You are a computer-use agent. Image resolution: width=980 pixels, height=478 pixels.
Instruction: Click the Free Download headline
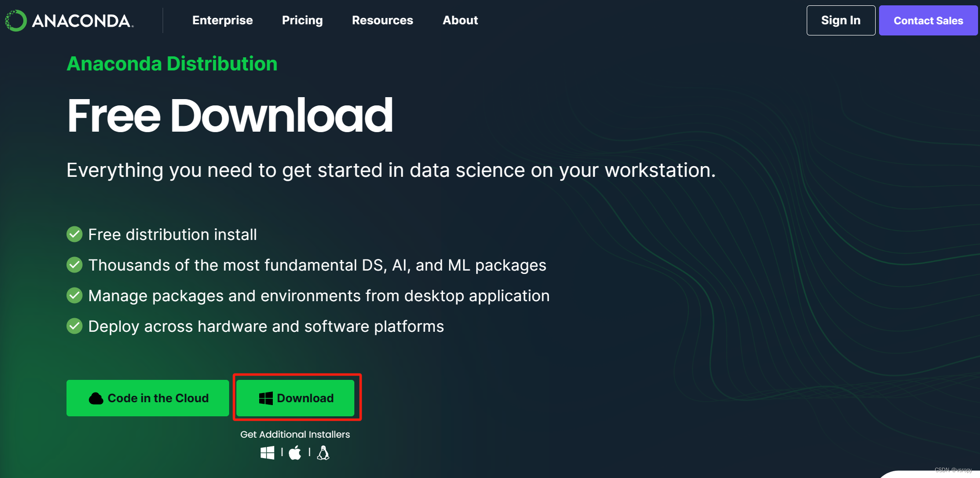point(230,115)
